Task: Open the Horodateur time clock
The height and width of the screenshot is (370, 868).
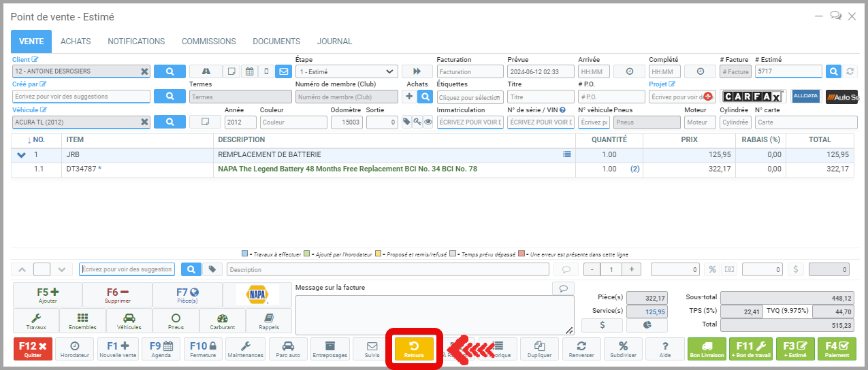Action: point(74,349)
